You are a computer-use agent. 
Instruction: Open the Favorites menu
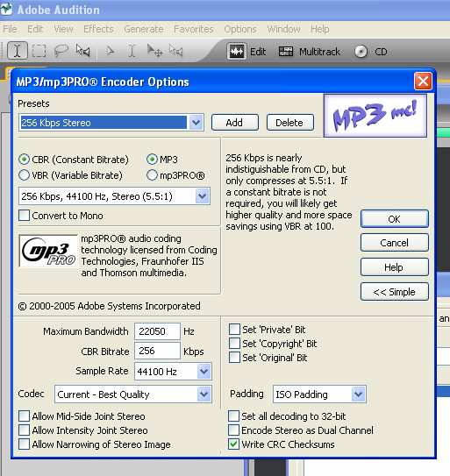pos(194,29)
